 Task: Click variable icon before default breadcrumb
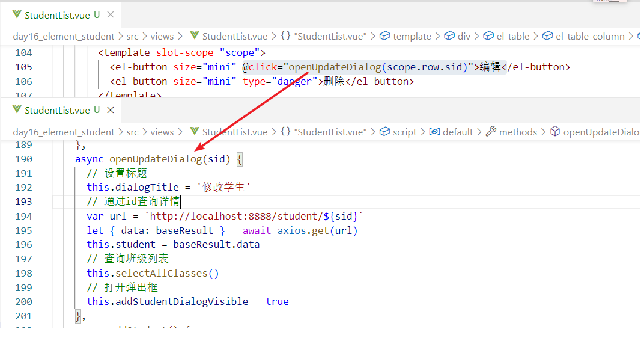[434, 132]
